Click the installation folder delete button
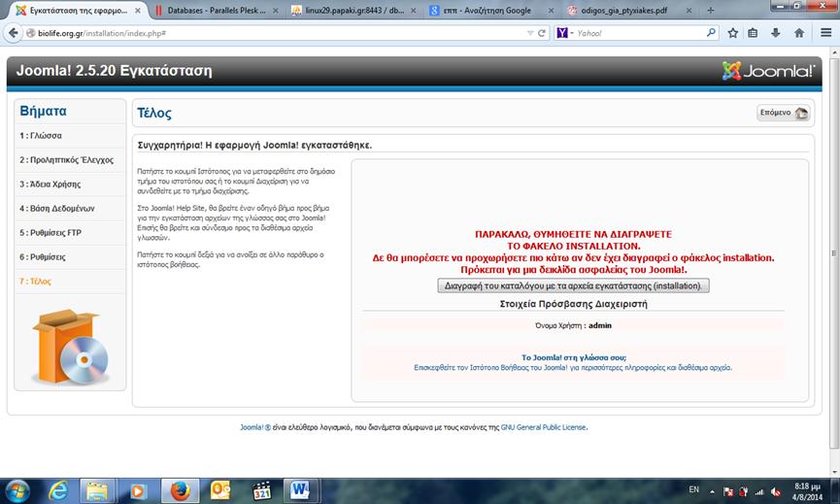 [x=573, y=286]
